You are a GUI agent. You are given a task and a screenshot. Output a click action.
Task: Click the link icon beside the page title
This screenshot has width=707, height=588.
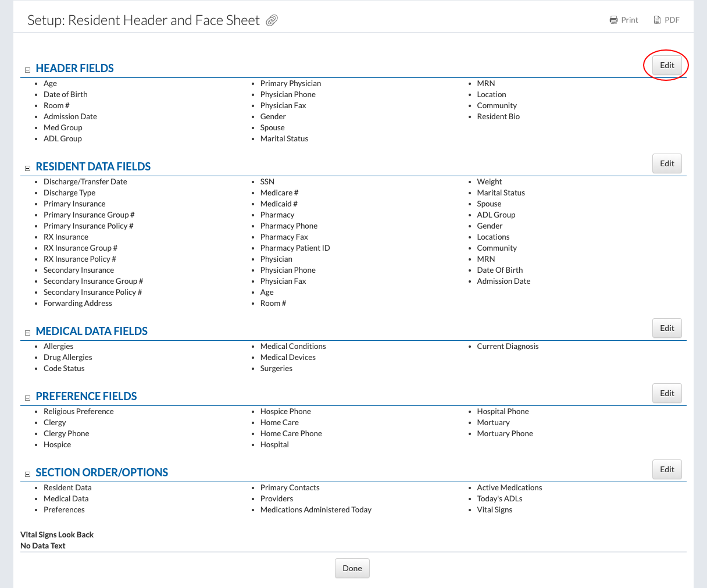(272, 21)
